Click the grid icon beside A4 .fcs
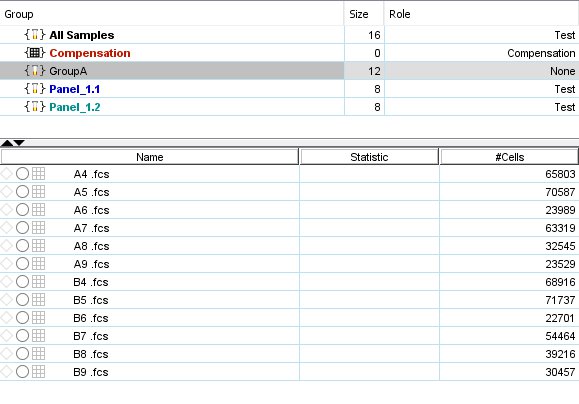 click(38, 174)
